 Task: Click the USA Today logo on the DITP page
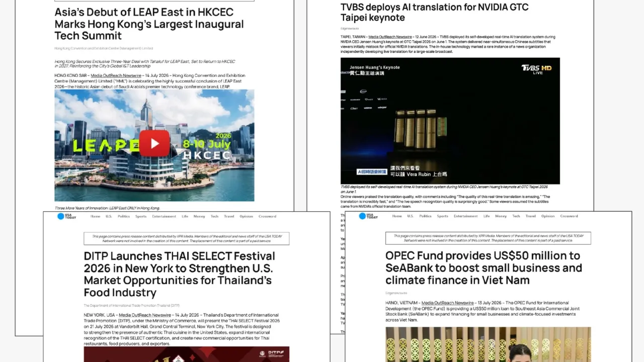[x=66, y=216]
